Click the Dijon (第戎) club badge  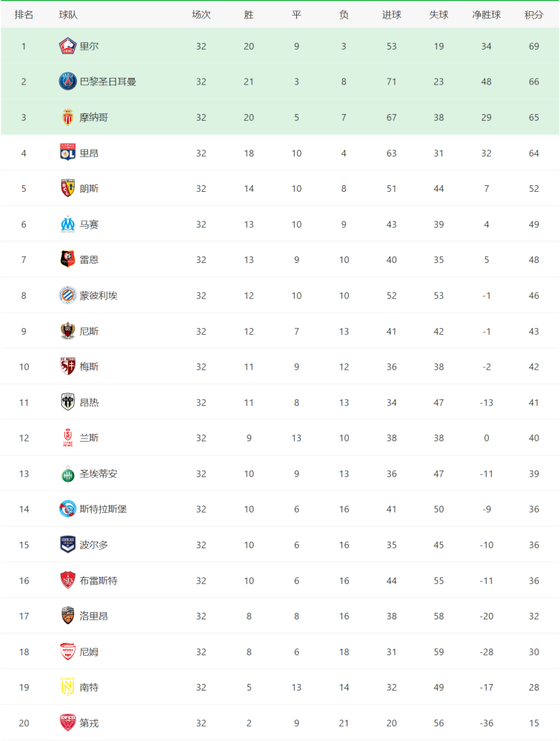point(67,722)
